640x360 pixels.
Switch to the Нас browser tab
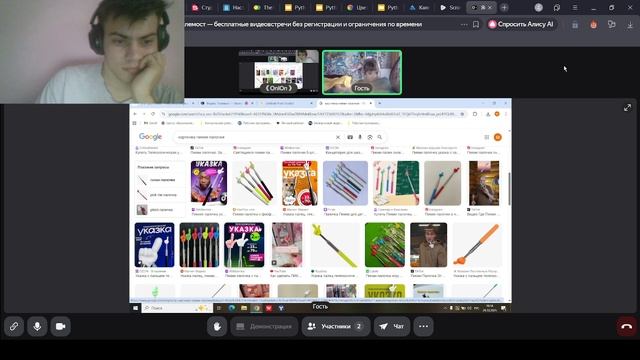(233, 7)
